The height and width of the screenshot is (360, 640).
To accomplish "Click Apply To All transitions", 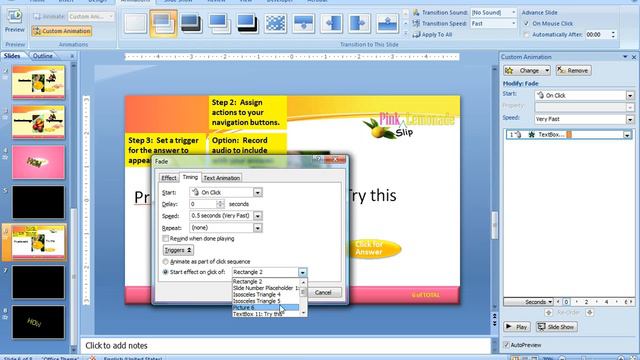I will (432, 35).
